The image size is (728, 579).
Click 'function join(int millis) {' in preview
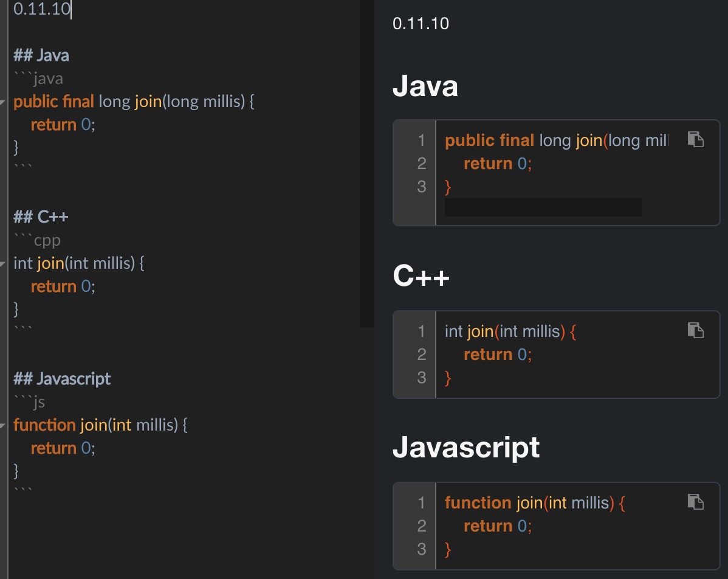[x=535, y=503]
